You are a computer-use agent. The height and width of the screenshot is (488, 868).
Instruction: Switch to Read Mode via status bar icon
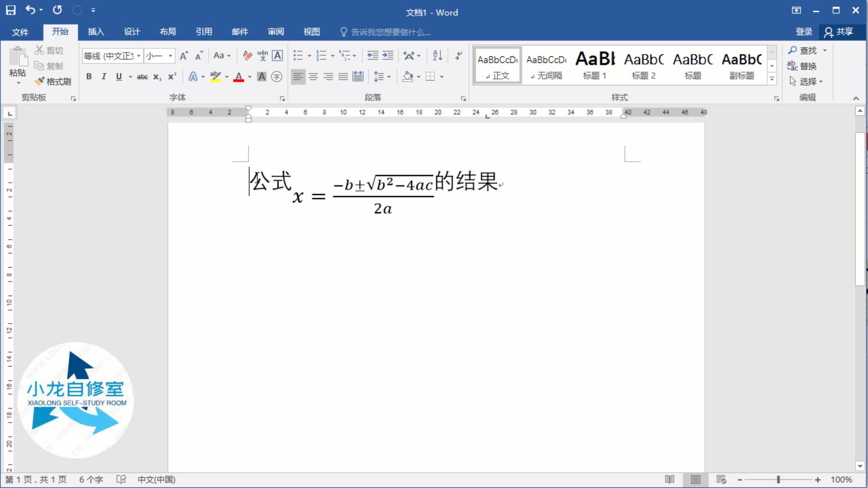click(670, 479)
